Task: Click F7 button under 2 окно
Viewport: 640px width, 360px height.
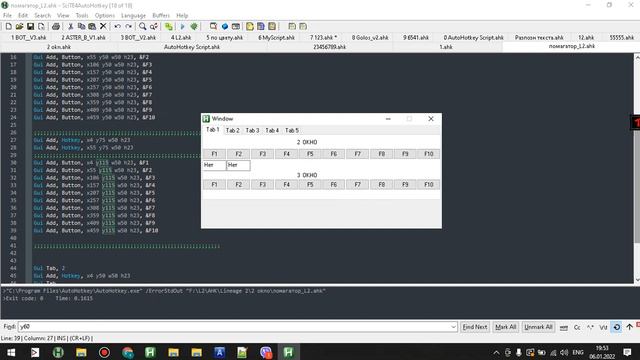Action: 358,154
